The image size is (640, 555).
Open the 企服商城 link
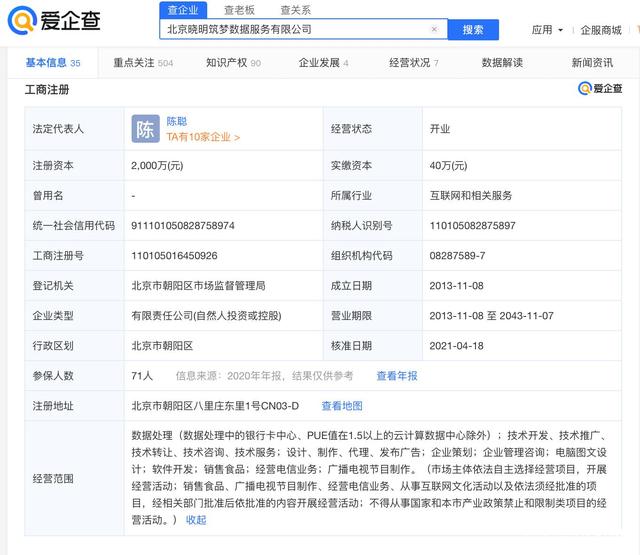(x=601, y=30)
